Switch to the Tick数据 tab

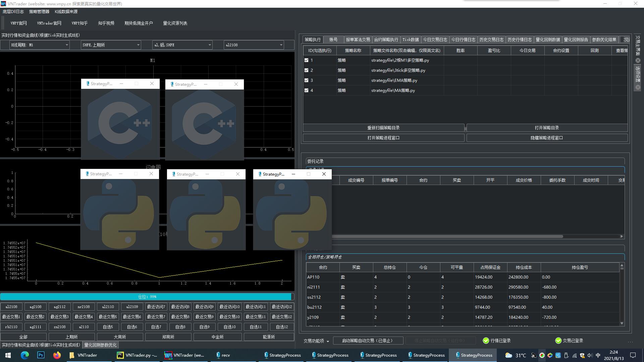click(411, 40)
